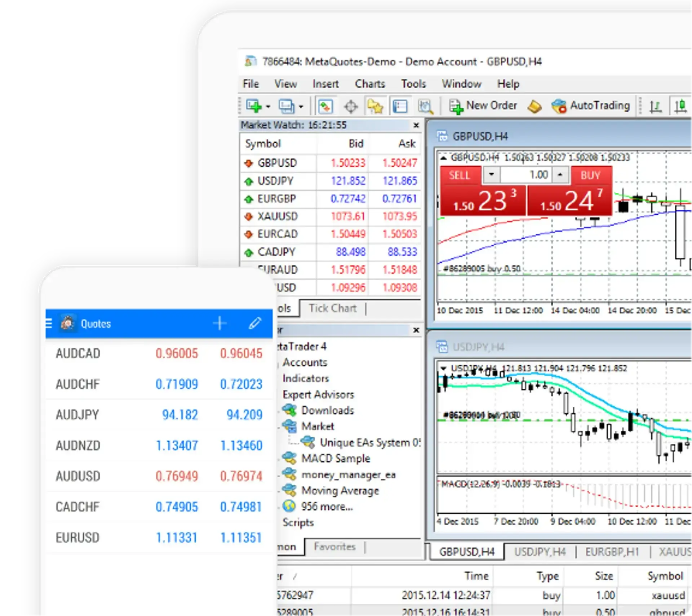This screenshot has height=616, width=692.
Task: Click the USDJPY,H4 chart window icon
Action: [442, 347]
